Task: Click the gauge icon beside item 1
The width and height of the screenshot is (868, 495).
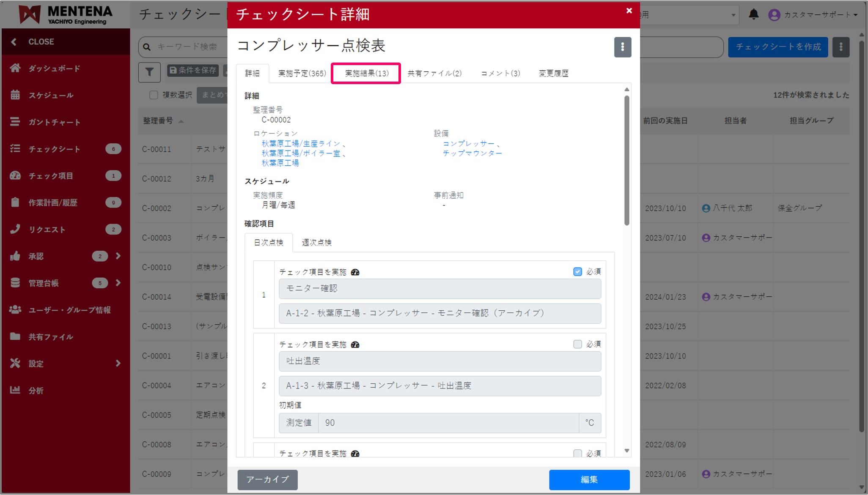Action: 355,272
